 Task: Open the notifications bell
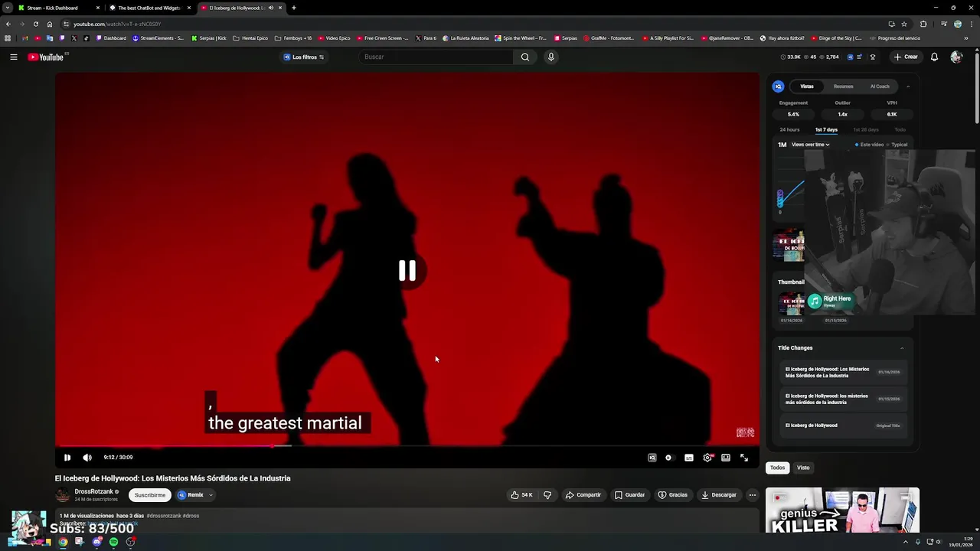point(934,57)
